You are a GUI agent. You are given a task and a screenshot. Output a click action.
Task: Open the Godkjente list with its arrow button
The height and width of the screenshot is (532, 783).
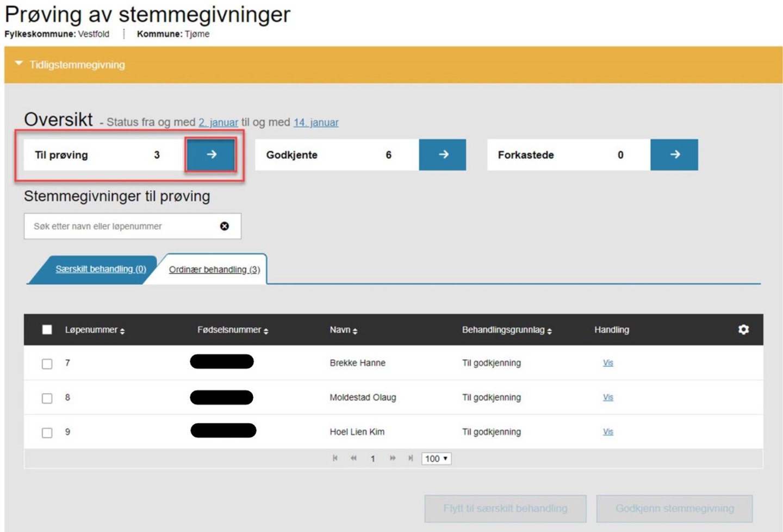(443, 155)
